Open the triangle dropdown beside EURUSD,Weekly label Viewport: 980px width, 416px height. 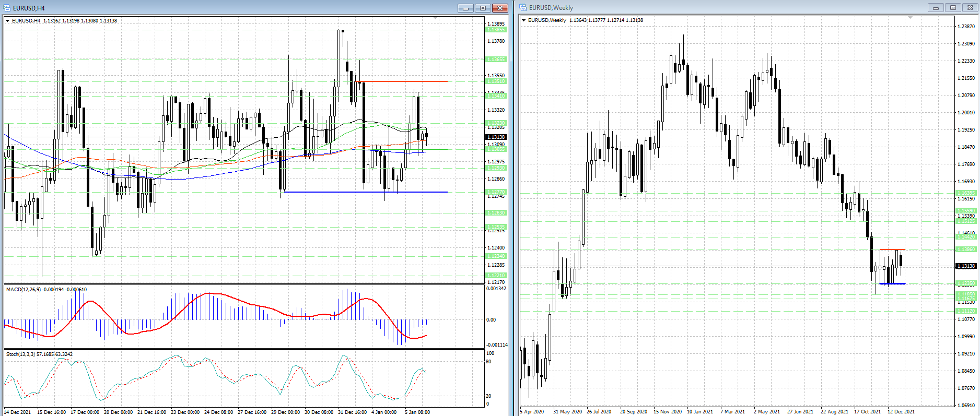click(523, 20)
